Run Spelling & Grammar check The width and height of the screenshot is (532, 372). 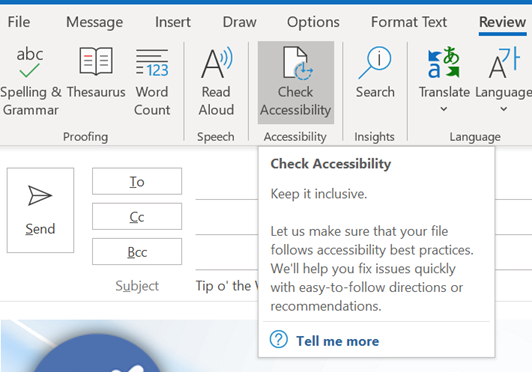coord(30,82)
